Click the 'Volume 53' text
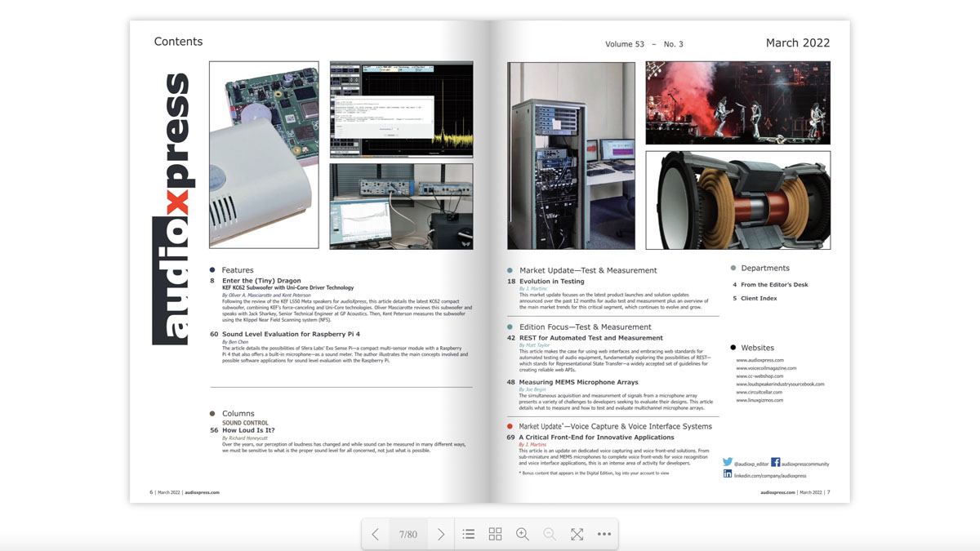 (x=625, y=44)
